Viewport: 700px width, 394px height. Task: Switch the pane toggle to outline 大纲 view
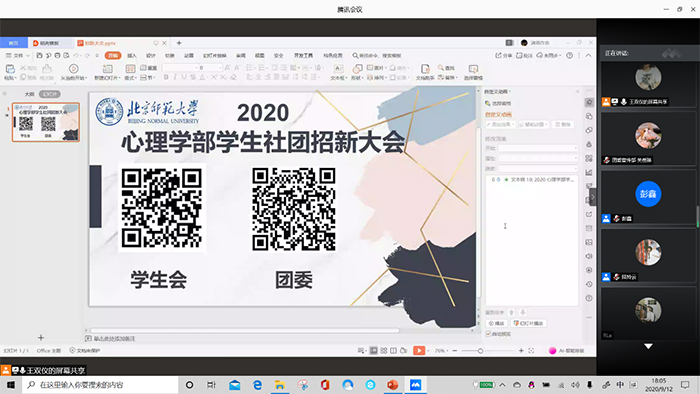[29, 94]
